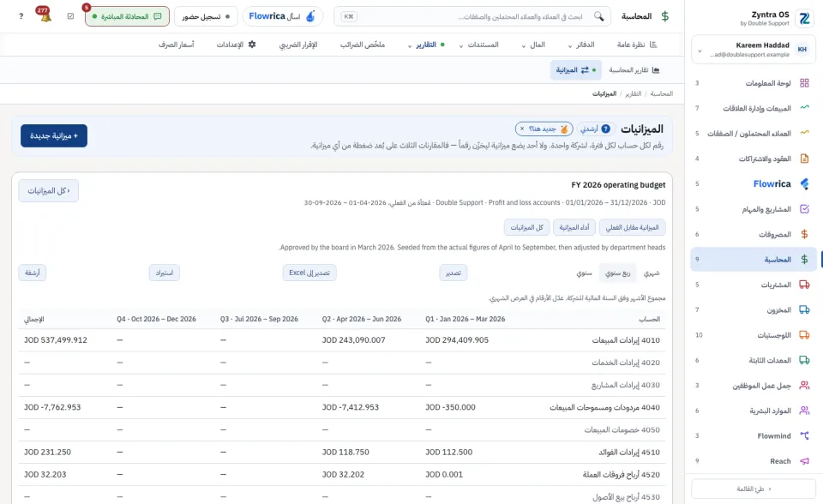Expand the Ledgers menu (الدفاتر)
Screen dimensions: 823x504
click(581, 45)
